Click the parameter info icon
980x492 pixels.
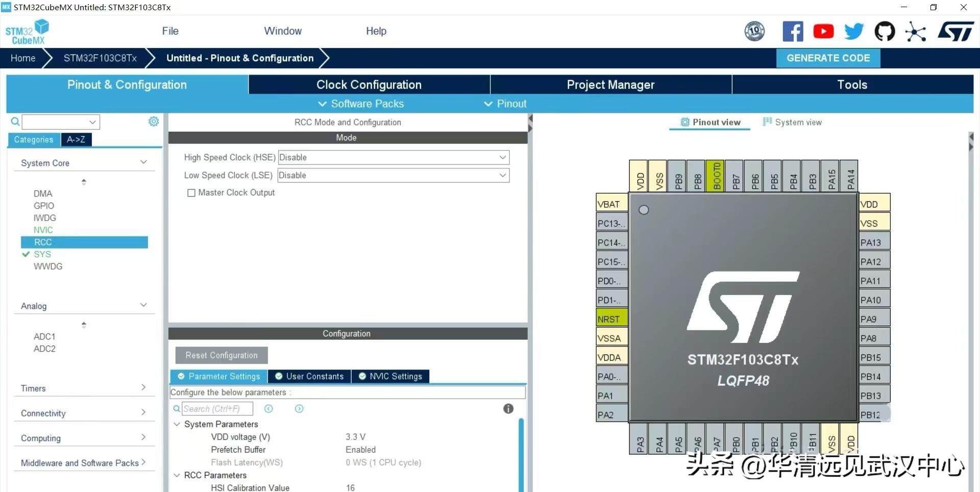[508, 408]
